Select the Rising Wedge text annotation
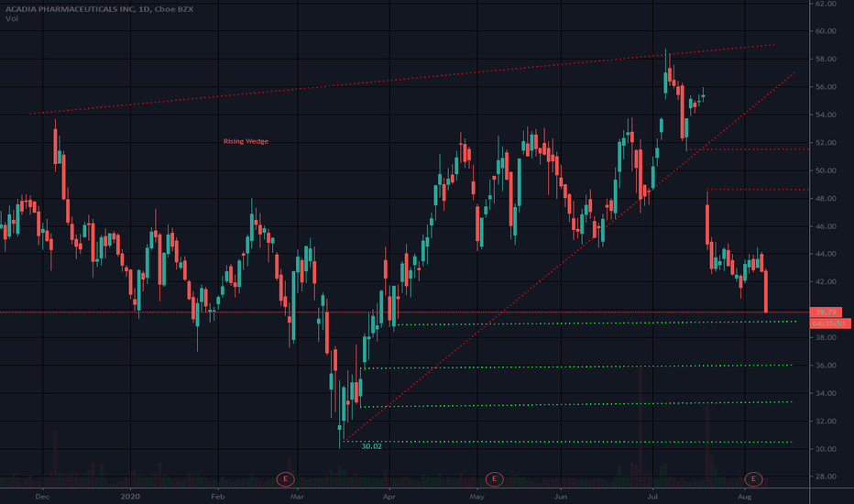 tap(246, 141)
